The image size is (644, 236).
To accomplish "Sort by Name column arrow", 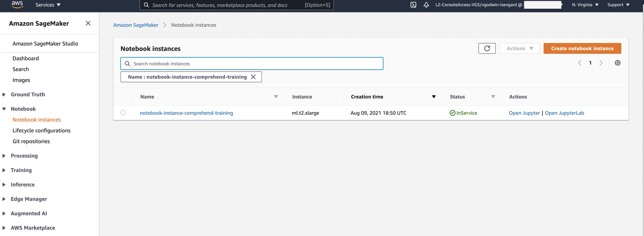I will [x=276, y=97].
